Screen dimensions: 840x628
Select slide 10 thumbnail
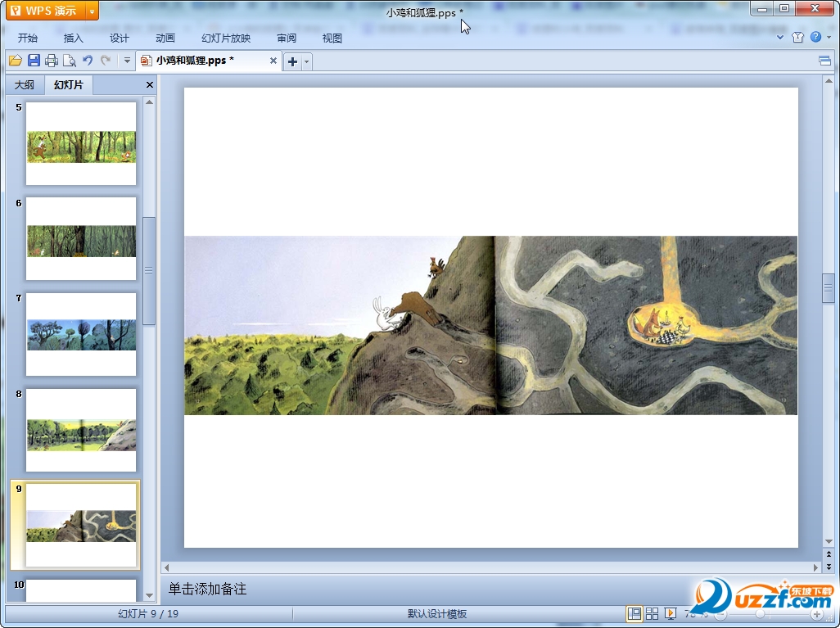81,590
